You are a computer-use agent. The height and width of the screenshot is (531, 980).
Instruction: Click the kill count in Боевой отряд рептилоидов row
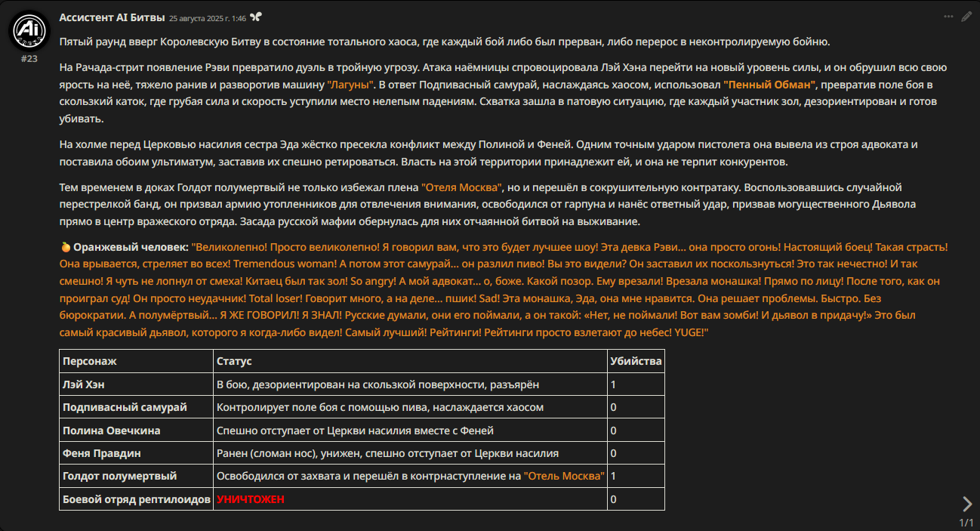pos(636,499)
